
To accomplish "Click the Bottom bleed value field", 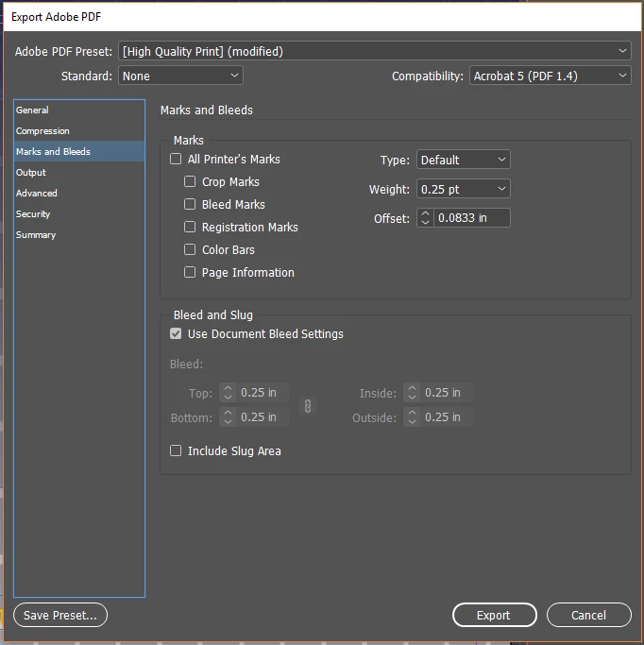I will click(262, 417).
